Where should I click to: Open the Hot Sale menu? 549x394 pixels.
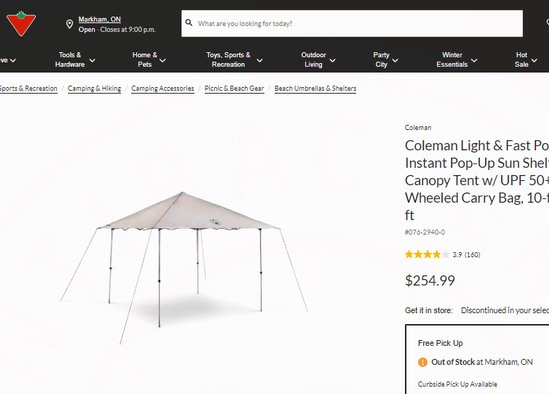[x=526, y=60]
